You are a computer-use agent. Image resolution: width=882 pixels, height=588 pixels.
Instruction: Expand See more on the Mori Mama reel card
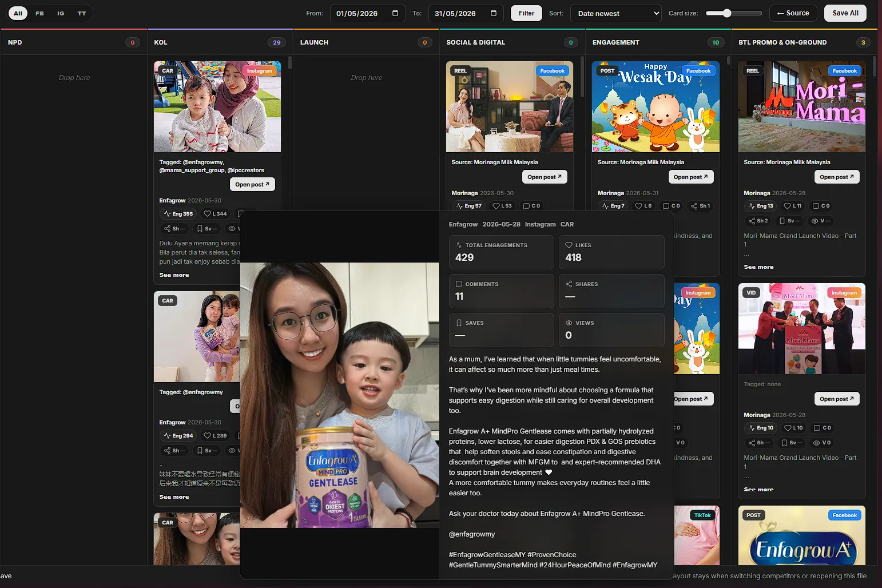pyautogui.click(x=759, y=267)
